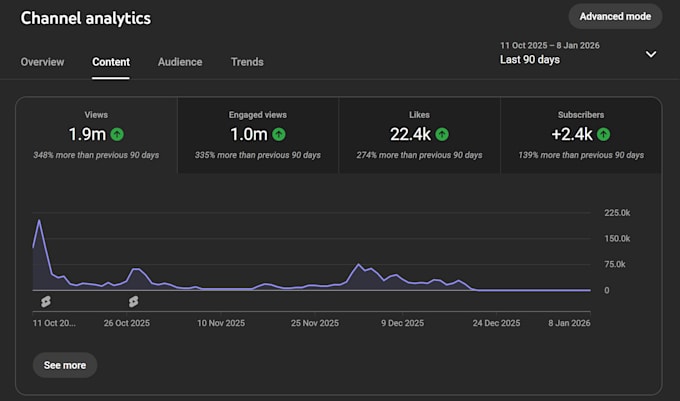Image resolution: width=680 pixels, height=401 pixels.
Task: Click the '25 Nov 2025' axis date
Action: tap(315, 323)
